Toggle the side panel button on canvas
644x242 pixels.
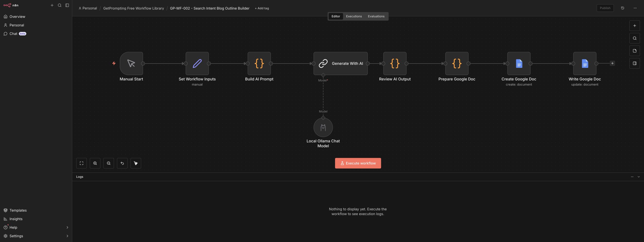pyautogui.click(x=634, y=63)
